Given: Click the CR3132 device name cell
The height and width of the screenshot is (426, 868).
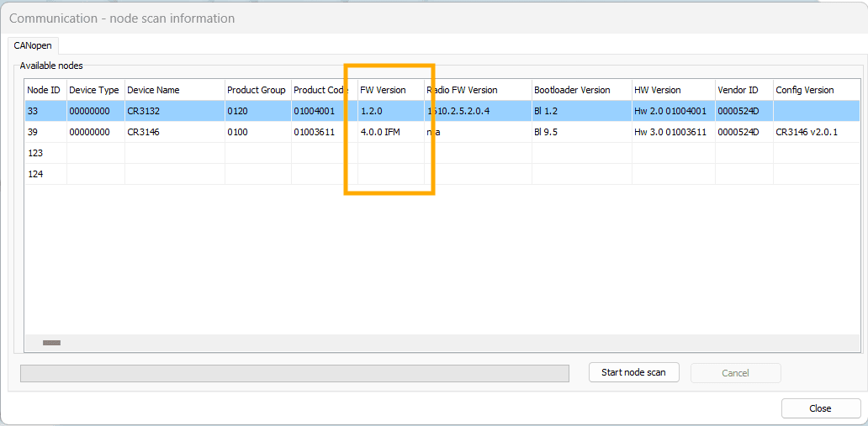Looking at the screenshot, I should click(172, 111).
